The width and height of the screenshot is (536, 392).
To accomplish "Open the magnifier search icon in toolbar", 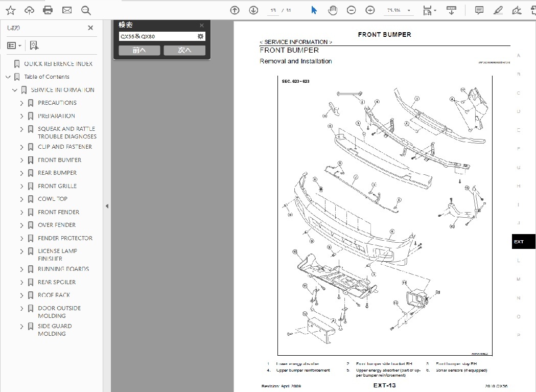I will (86, 11).
